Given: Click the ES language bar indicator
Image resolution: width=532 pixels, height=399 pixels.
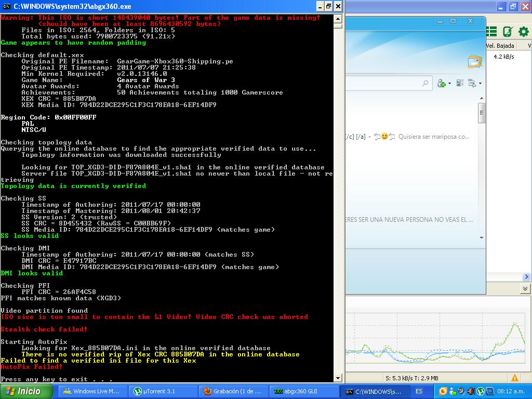Looking at the screenshot, I should (419, 391).
